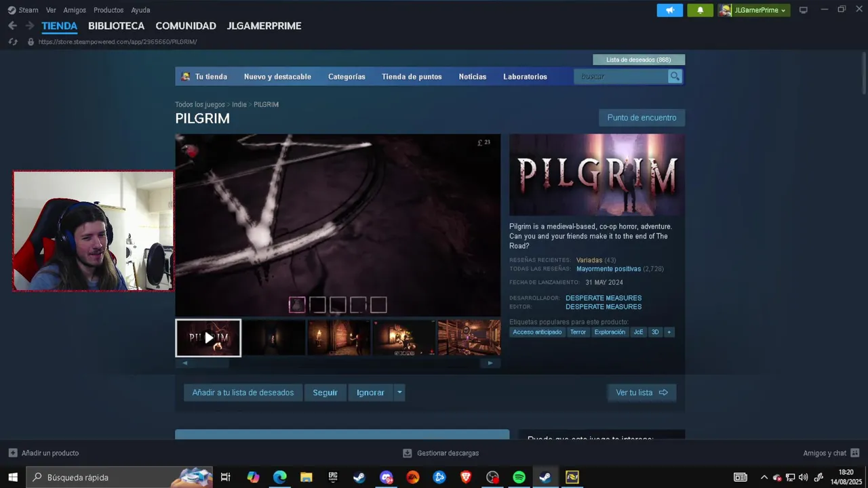Click the Gestionar descargas download icon

pos(407,453)
